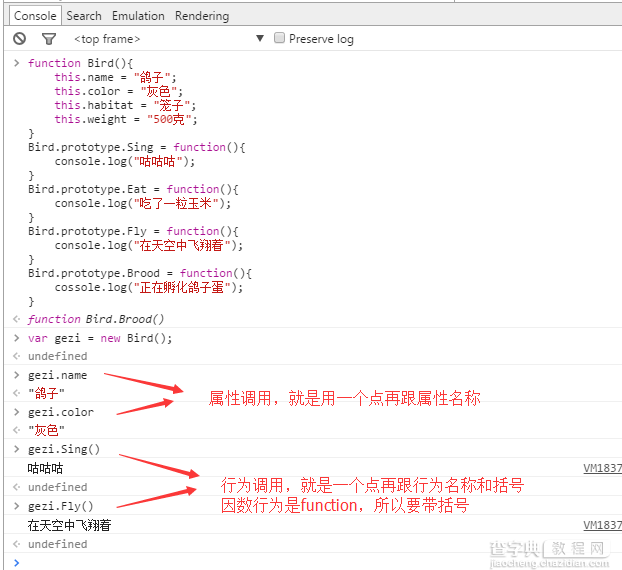This screenshot has width=622, height=570.
Task: Switch to the Console tab
Action: tap(35, 16)
